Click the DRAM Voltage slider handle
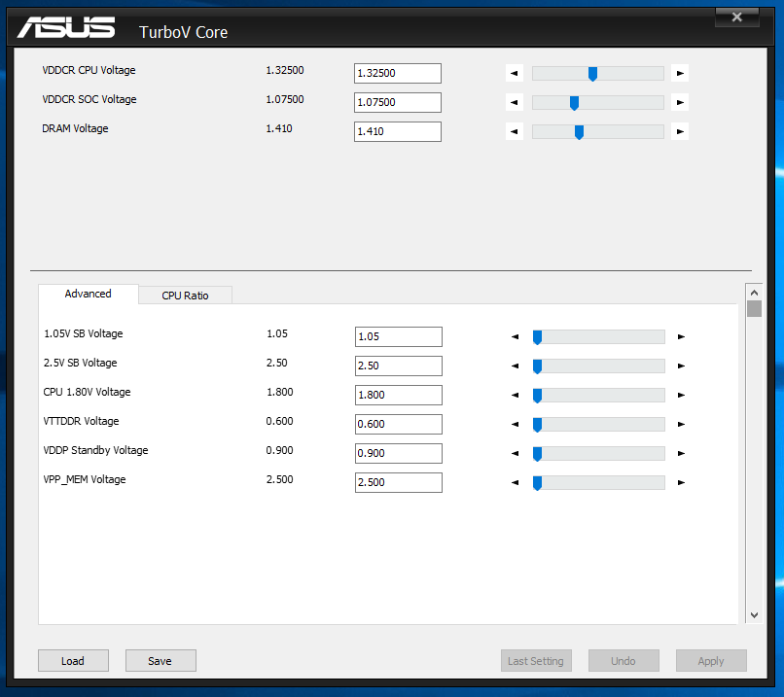The image size is (784, 697). (579, 132)
